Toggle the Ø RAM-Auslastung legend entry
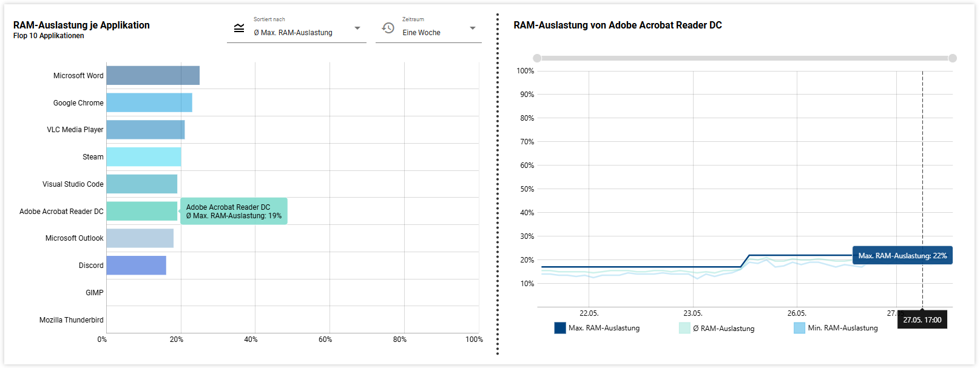The image size is (980, 368). (717, 329)
